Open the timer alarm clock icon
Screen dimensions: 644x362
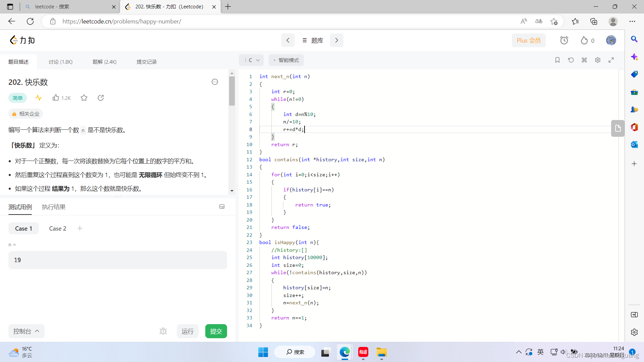(x=564, y=40)
